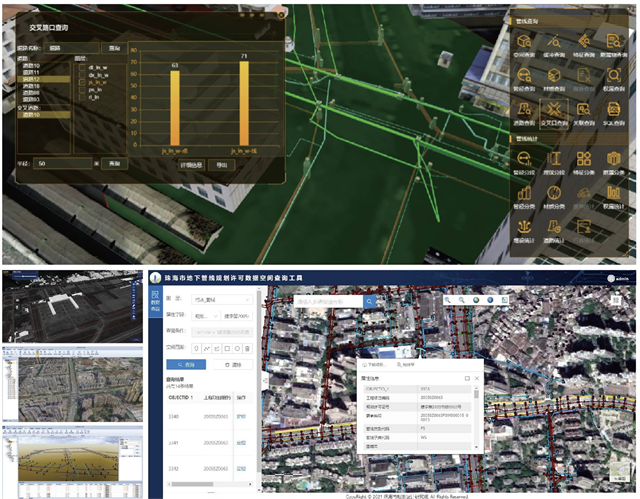This screenshot has height=499, width=640.
Task: Open the 属性字段 attribute field dropdown
Action: 205,314
